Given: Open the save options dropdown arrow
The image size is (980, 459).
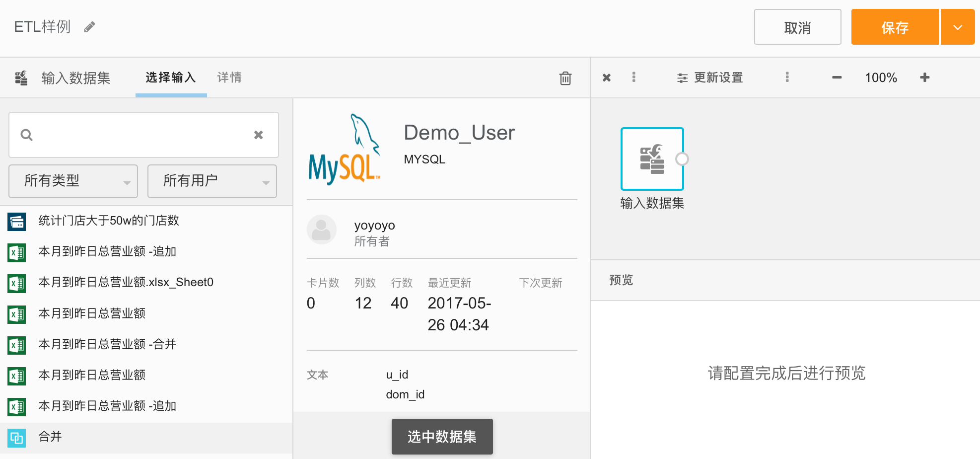Looking at the screenshot, I should pos(958,27).
